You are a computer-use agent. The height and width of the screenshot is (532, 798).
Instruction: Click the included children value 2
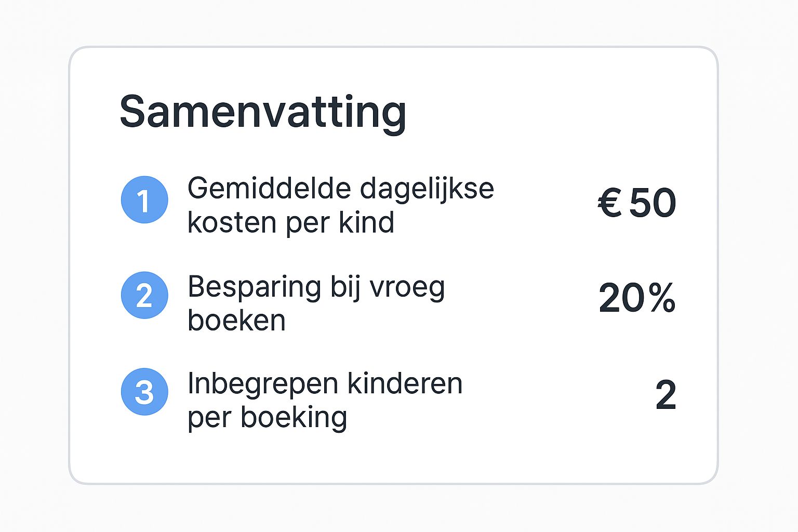coord(666,395)
